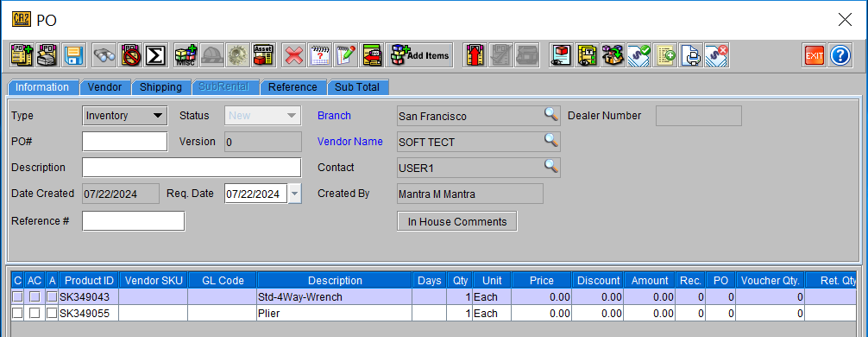The width and height of the screenshot is (868, 337).
Task: Click the notepad with pencil icon
Action: click(345, 55)
